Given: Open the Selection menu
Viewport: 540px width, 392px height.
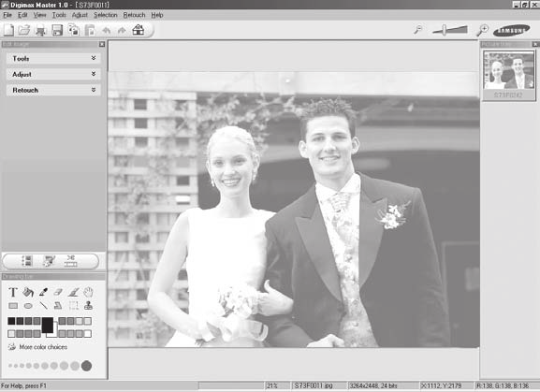Looking at the screenshot, I should pyautogui.click(x=106, y=15).
